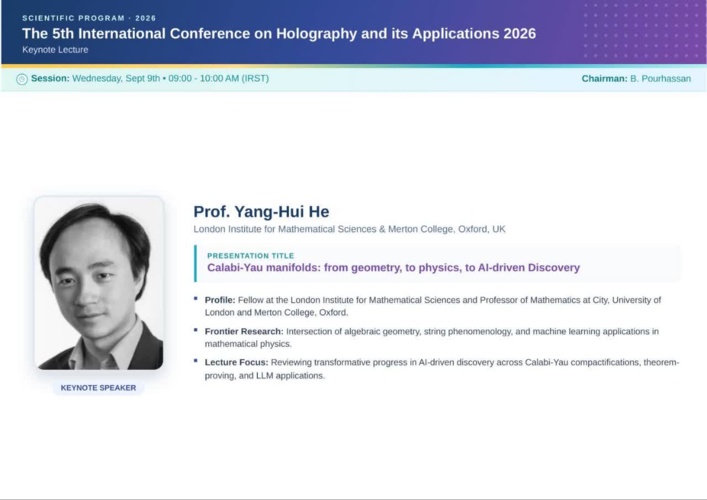The image size is (707, 500).
Task: Click the clock icon beside Session
Action: pyautogui.click(x=22, y=79)
